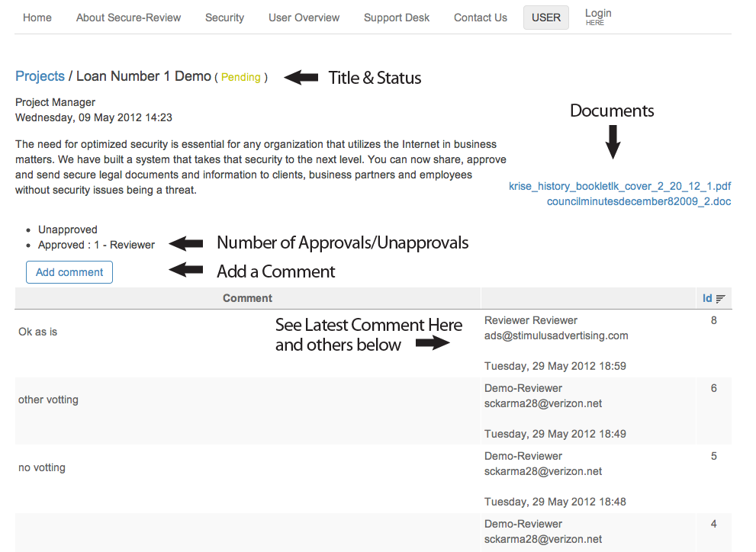Click the arrow beside Number of Approvals/Unapprovals

click(x=186, y=244)
